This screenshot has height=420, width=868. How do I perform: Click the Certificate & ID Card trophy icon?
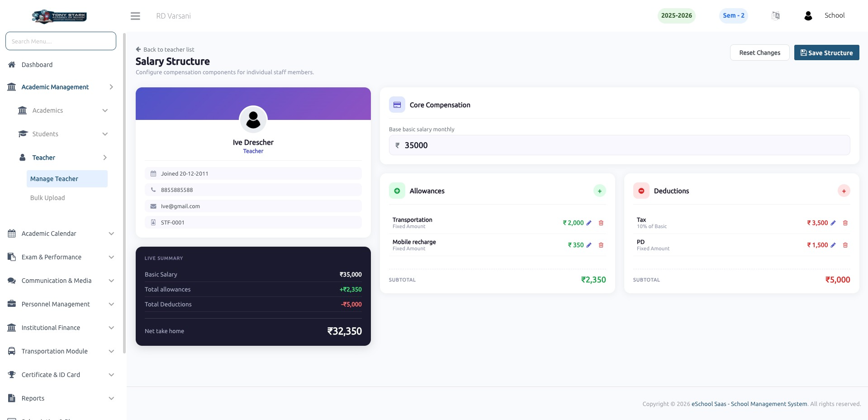(12, 375)
